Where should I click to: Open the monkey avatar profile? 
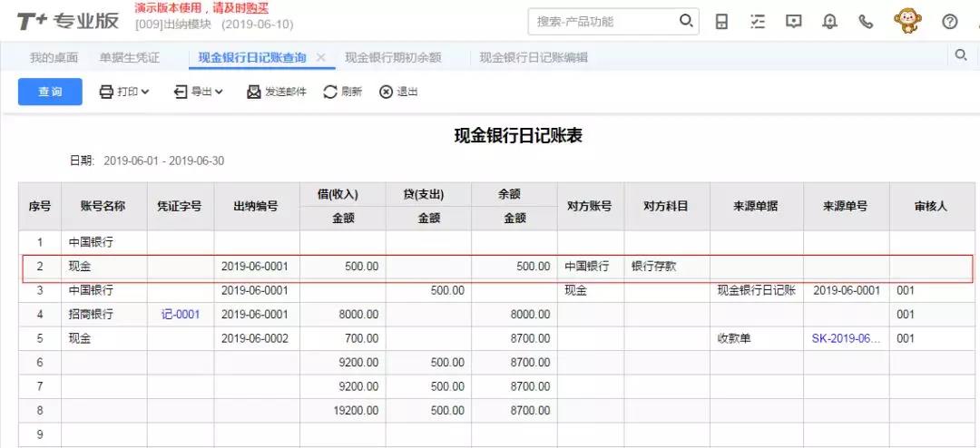tap(907, 21)
